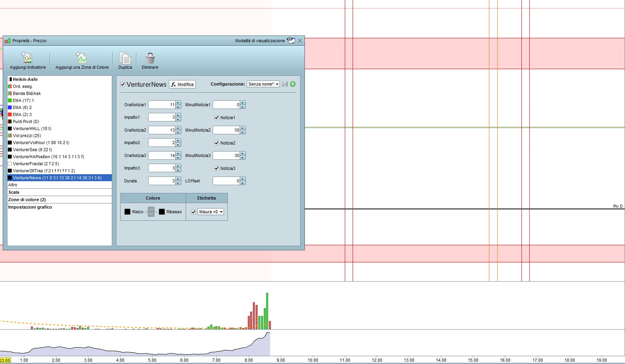Uncheck the Etichetta label checkbox
Viewport: 625px width, 364px height.
tap(193, 212)
